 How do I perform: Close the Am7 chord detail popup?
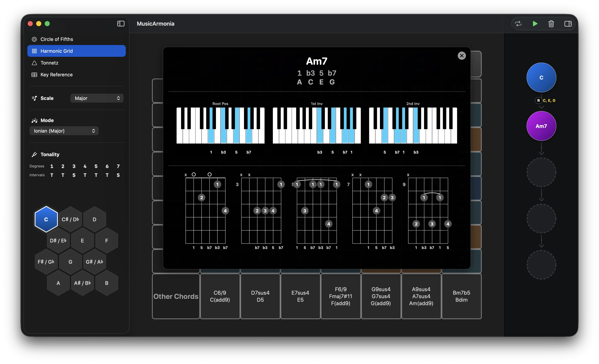(x=461, y=56)
